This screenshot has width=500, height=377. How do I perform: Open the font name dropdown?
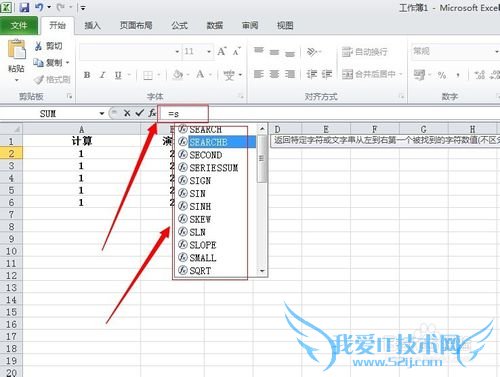tap(177, 51)
